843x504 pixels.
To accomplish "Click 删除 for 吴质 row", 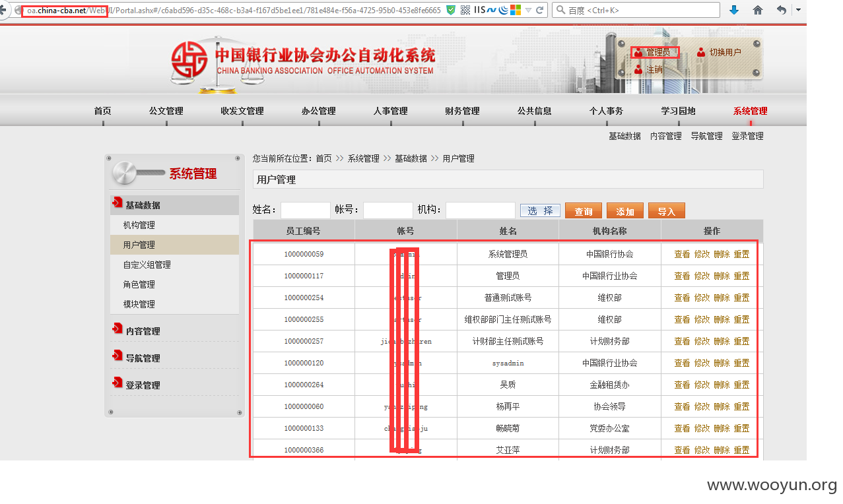I will (x=722, y=385).
